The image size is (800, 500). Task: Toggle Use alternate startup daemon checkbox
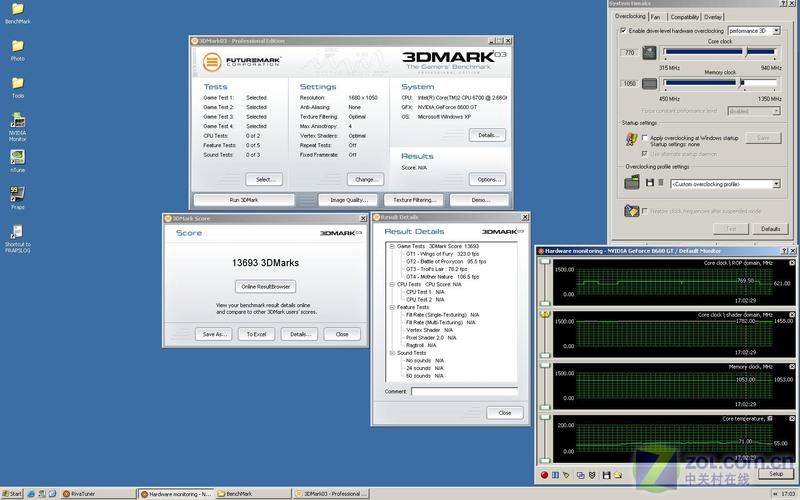click(x=644, y=154)
